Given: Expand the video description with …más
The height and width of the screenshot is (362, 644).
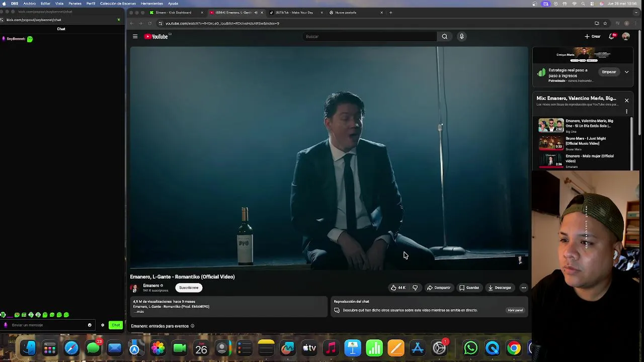Looking at the screenshot, I should 139,312.
